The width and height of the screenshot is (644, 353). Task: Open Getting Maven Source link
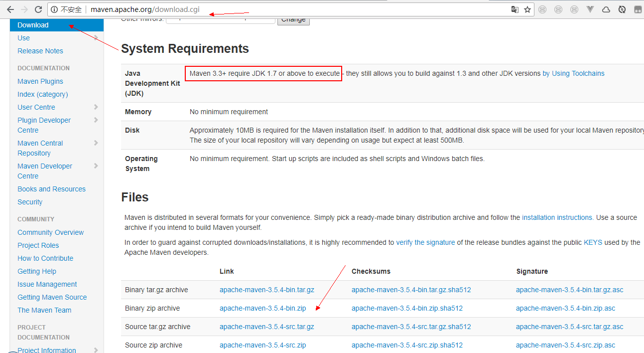tap(52, 297)
